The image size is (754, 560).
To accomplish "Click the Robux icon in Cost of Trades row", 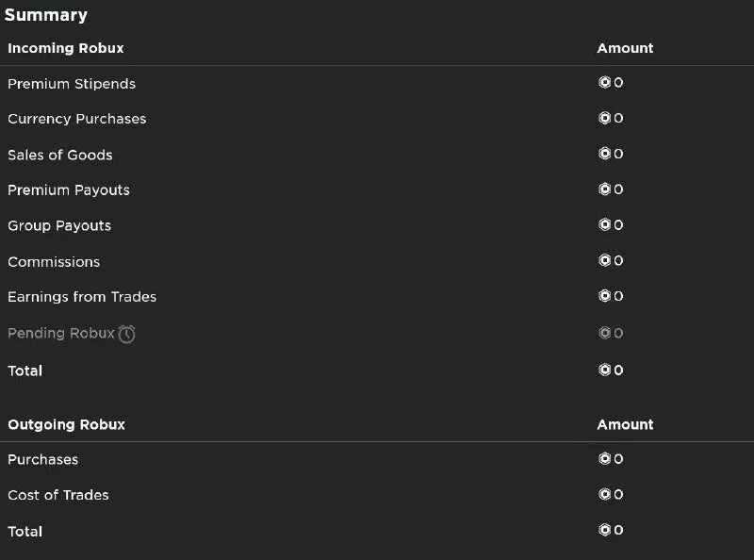I will point(604,495).
